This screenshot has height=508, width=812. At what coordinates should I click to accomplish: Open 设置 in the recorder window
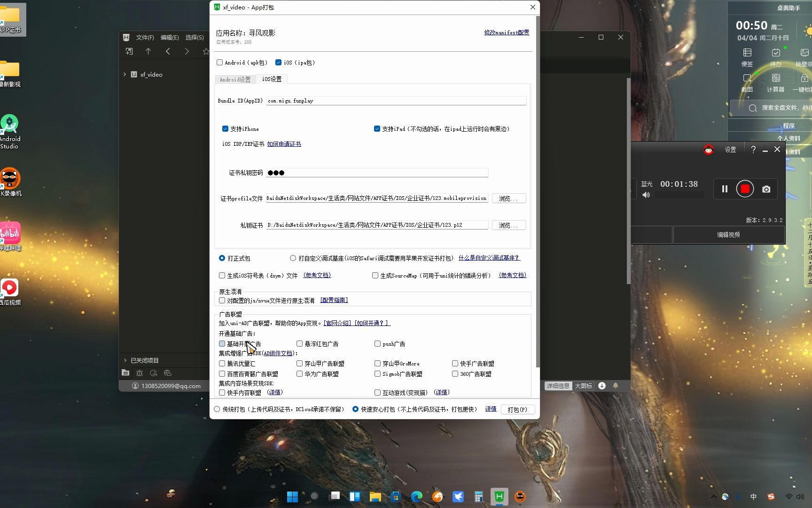coord(730,150)
